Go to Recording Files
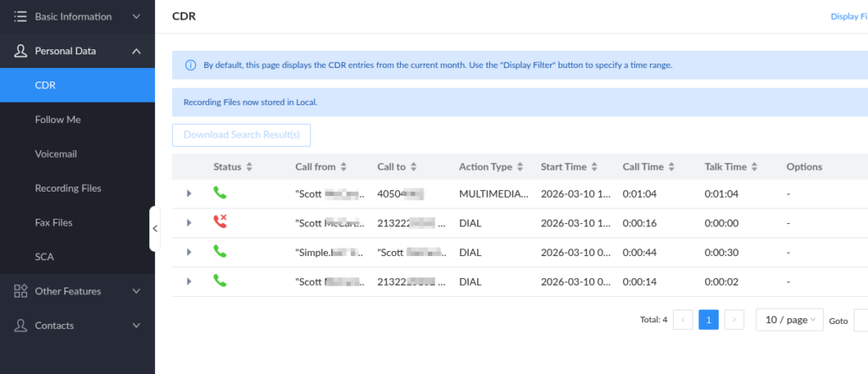 pos(68,188)
